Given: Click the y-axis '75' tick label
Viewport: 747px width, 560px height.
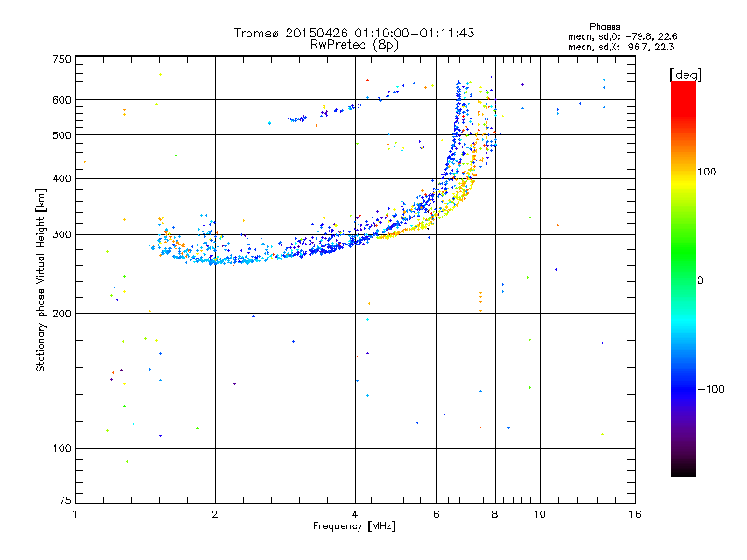Looking at the screenshot, I should click(x=65, y=500).
